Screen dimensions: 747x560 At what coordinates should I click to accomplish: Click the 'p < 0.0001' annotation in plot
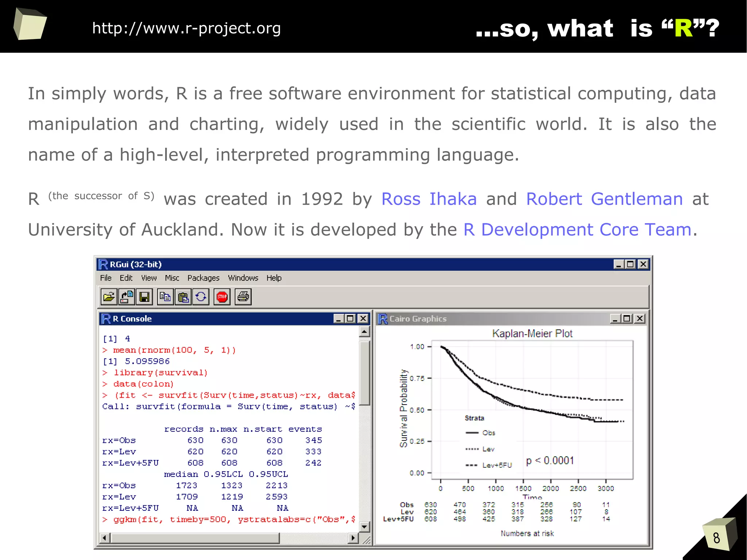(x=550, y=461)
